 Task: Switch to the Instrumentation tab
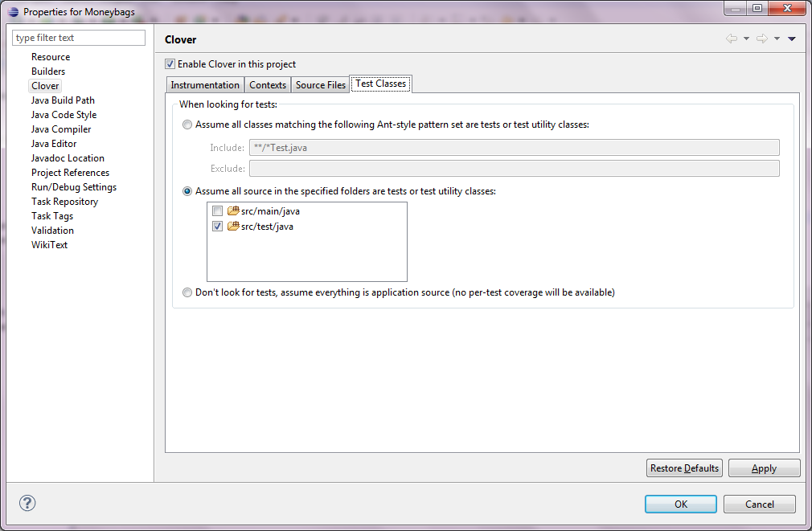(205, 85)
